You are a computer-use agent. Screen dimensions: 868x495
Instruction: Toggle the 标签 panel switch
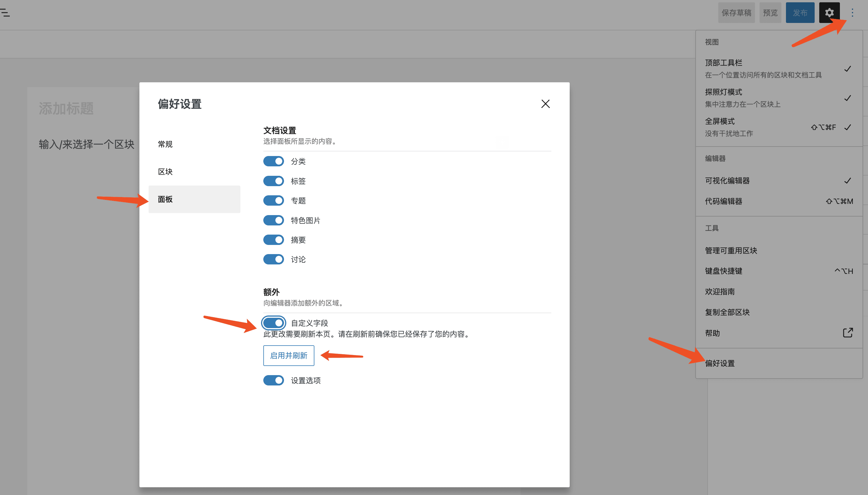click(273, 181)
